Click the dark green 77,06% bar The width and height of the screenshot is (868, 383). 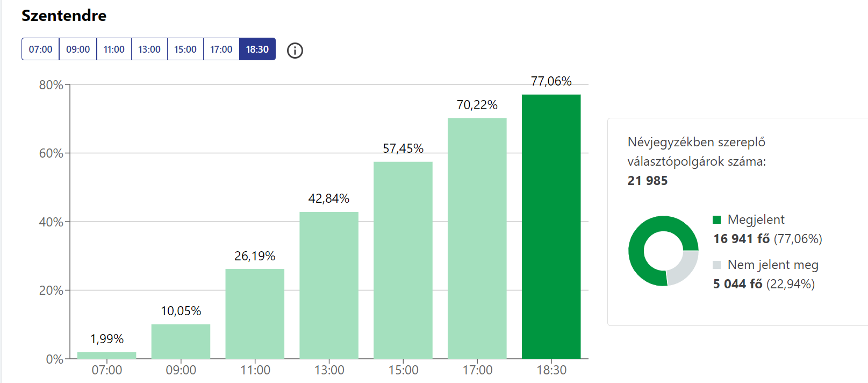click(551, 226)
